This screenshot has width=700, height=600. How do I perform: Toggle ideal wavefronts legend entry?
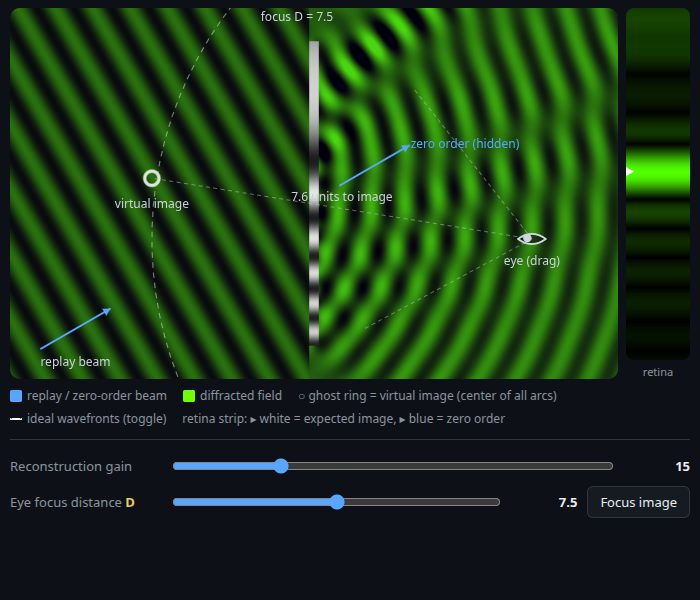(88, 419)
